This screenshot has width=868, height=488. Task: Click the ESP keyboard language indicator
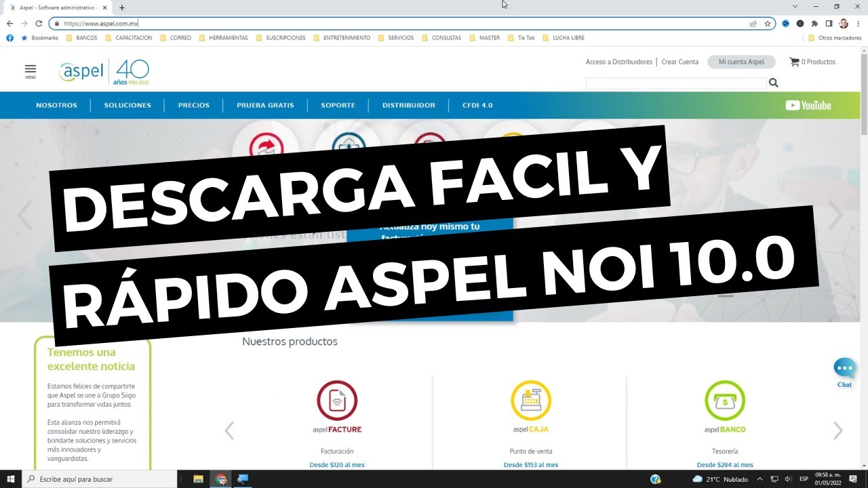[x=804, y=479]
